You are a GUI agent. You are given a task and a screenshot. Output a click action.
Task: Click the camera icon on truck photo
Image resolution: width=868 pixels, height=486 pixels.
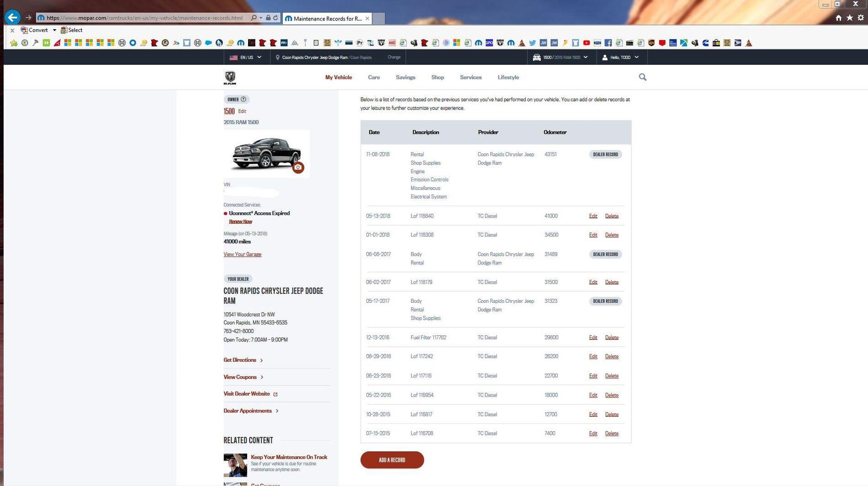298,167
